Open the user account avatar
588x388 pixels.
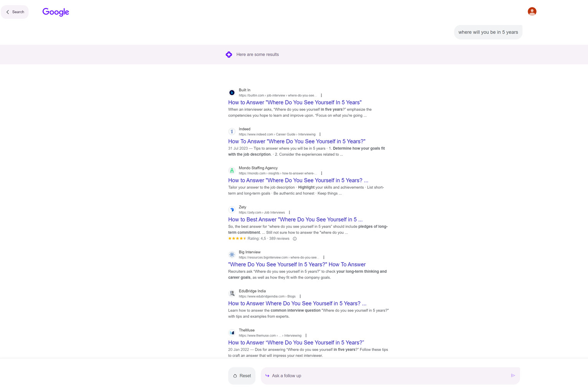pos(532,11)
